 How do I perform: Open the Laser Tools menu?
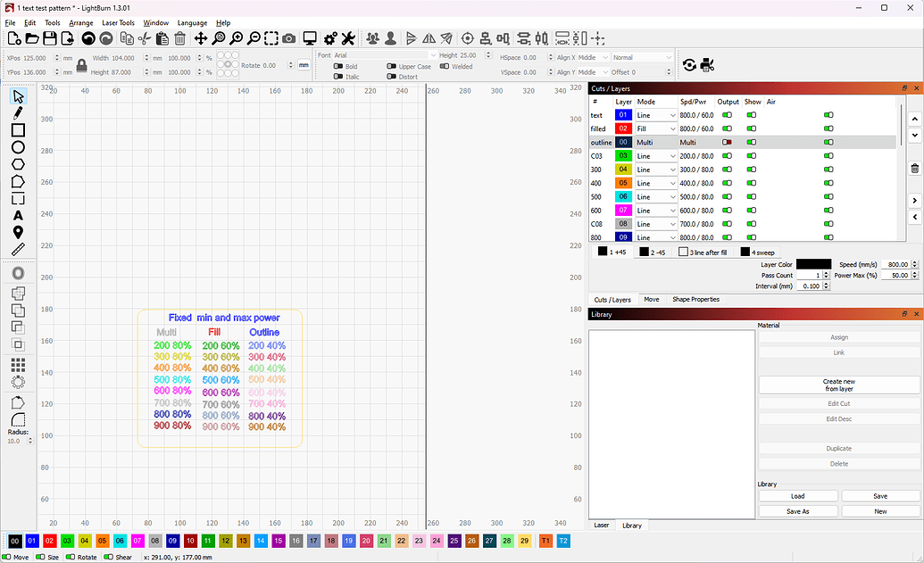118,23
